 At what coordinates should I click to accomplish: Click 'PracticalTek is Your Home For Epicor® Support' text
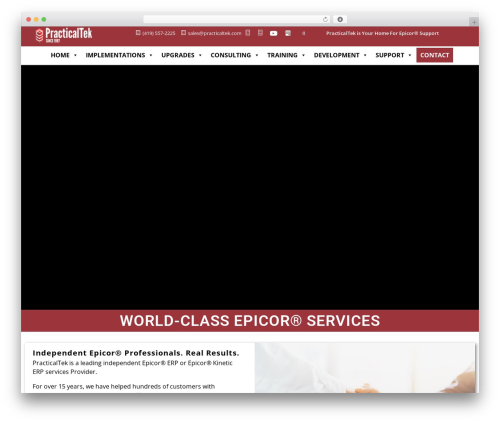pos(382,33)
